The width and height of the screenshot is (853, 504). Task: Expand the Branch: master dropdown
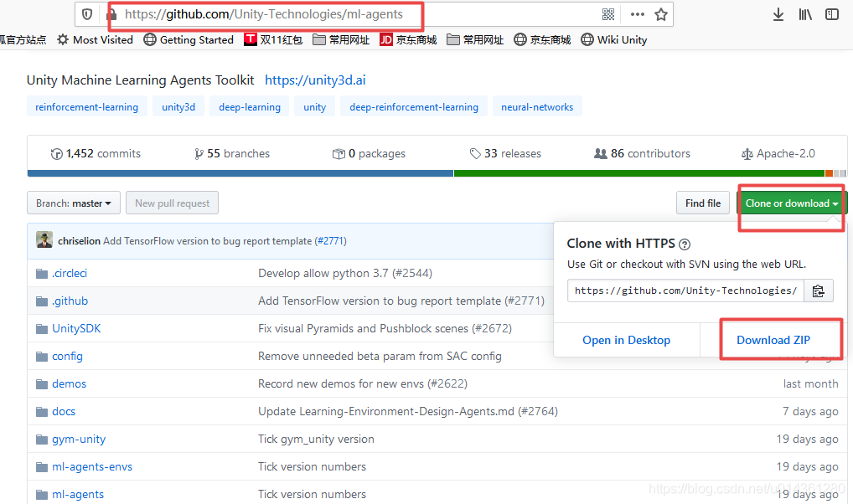tap(74, 203)
